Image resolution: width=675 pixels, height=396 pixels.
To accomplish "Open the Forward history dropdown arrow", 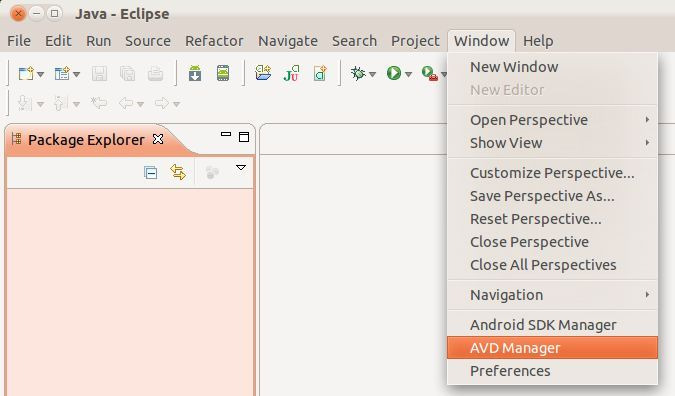I will 176,104.
